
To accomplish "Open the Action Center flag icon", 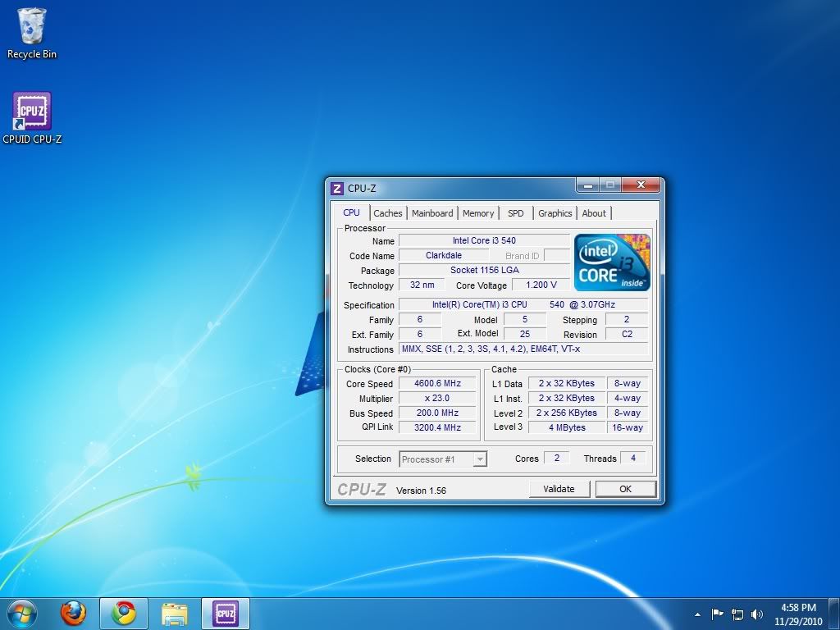I will pos(717,614).
